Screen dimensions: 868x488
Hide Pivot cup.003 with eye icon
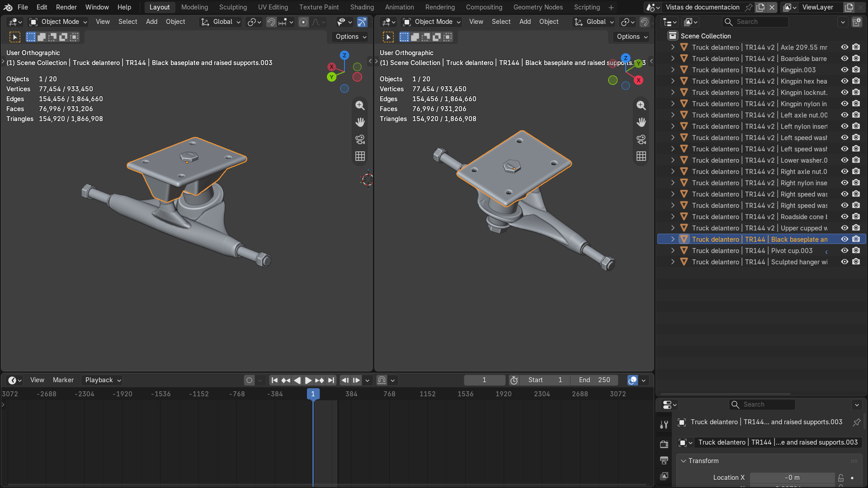click(x=844, y=250)
